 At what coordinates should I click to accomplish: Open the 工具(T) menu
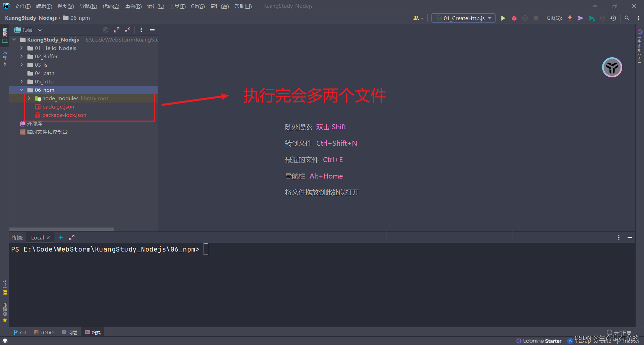[x=177, y=6]
